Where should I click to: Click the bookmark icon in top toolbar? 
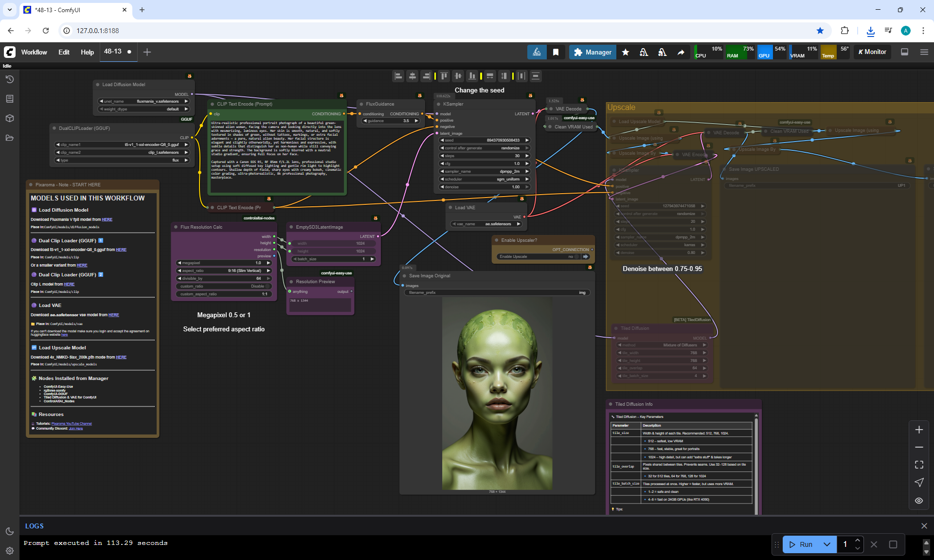click(556, 52)
